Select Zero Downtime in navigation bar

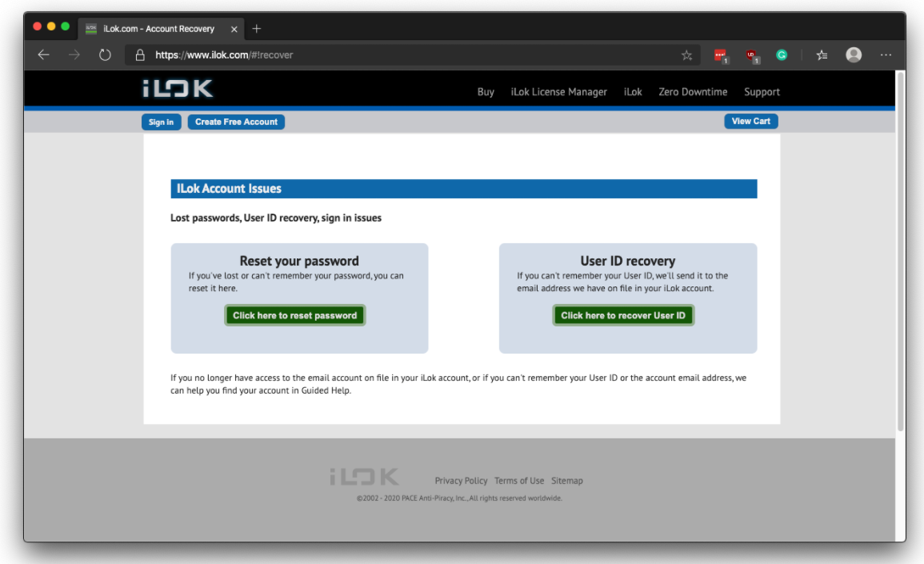click(693, 92)
